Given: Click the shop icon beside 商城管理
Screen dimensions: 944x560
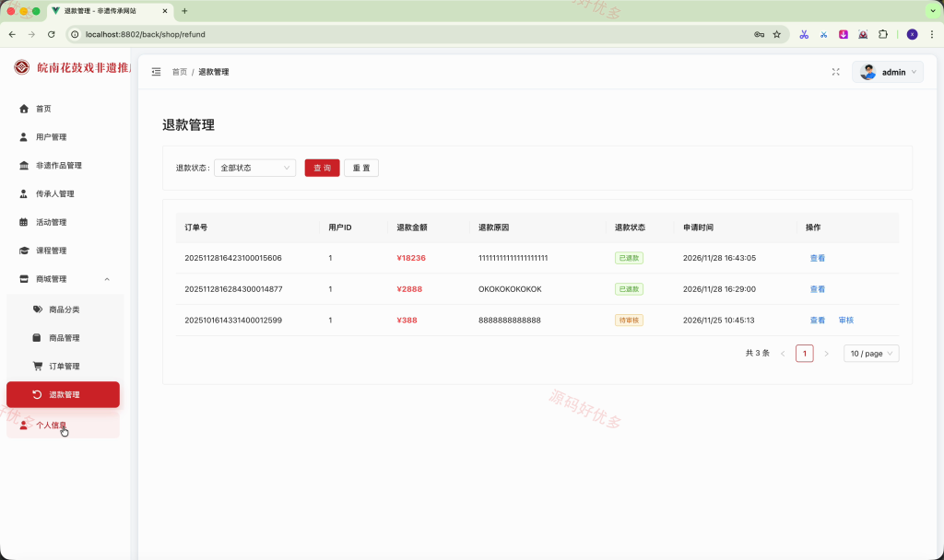Looking at the screenshot, I should (x=23, y=279).
